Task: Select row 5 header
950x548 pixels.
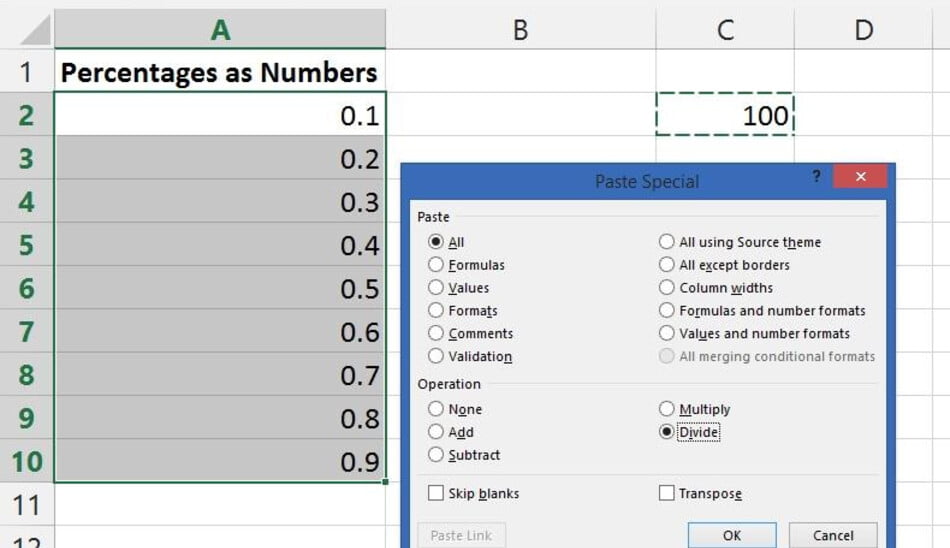Action: (27, 245)
